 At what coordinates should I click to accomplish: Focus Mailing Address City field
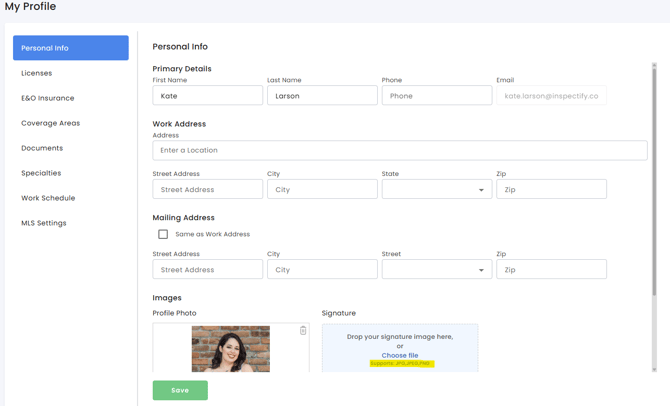322,269
